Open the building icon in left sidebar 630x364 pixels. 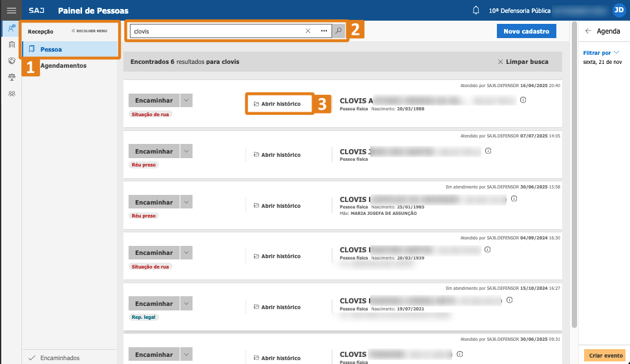[11, 45]
